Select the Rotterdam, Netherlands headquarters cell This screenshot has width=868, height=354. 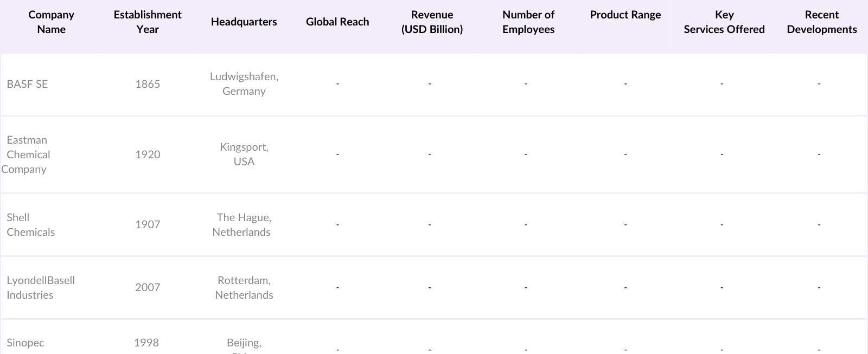pyautogui.click(x=244, y=287)
